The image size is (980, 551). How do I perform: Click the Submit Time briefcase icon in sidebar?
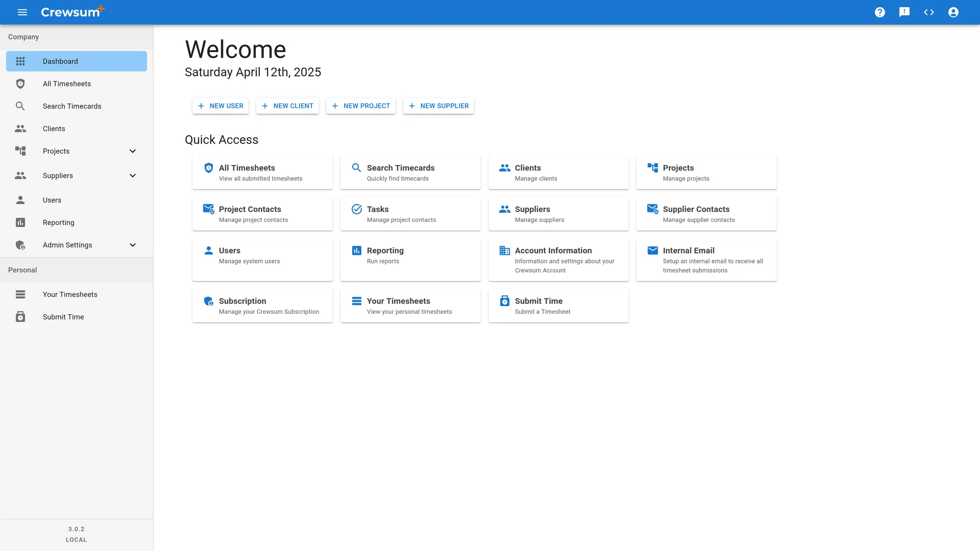tap(20, 316)
